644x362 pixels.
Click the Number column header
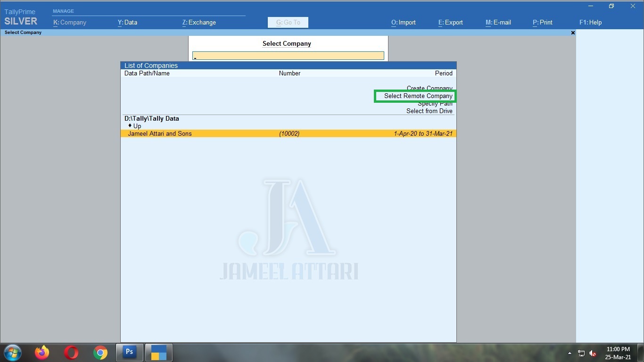tap(289, 73)
